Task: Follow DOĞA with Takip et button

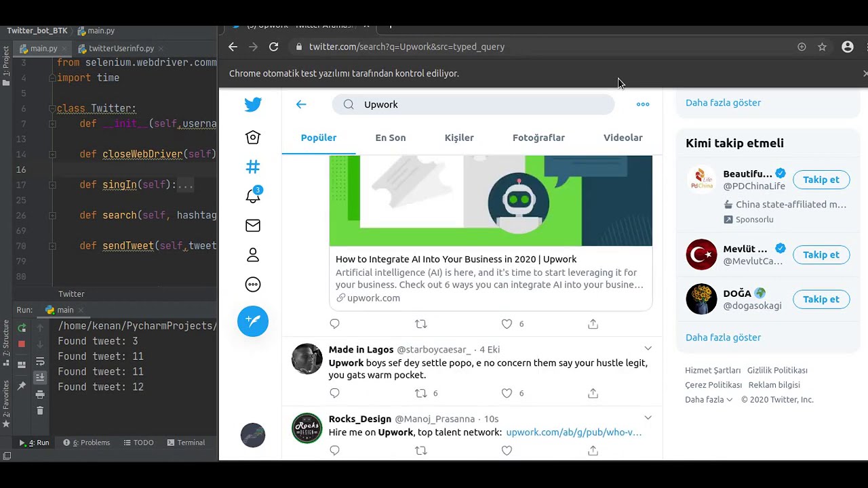Action: pyautogui.click(x=821, y=299)
